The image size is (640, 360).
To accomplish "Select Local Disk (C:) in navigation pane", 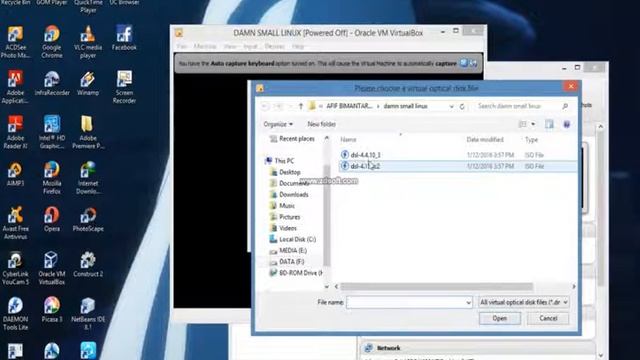I will point(293,239).
